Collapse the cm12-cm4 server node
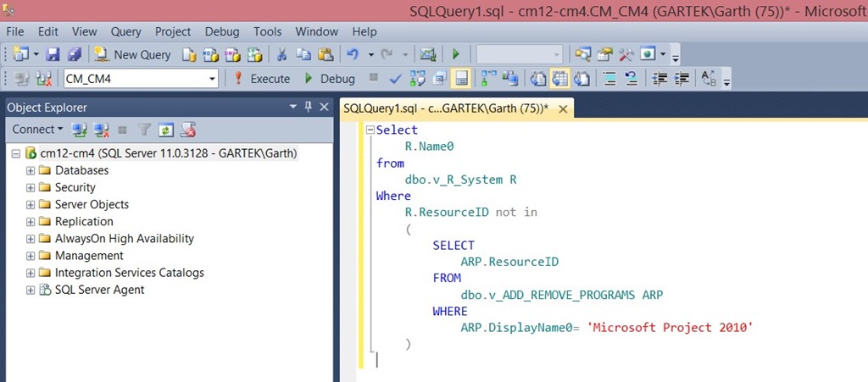 coord(15,153)
